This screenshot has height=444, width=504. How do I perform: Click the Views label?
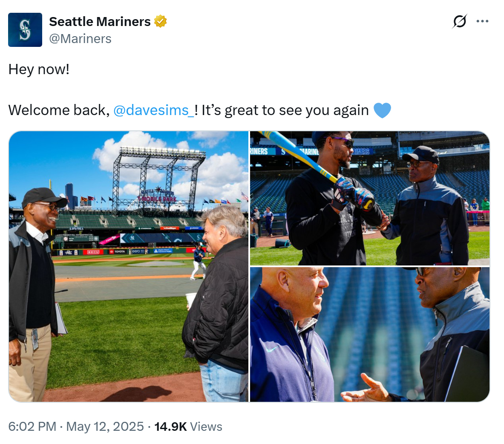point(206,427)
